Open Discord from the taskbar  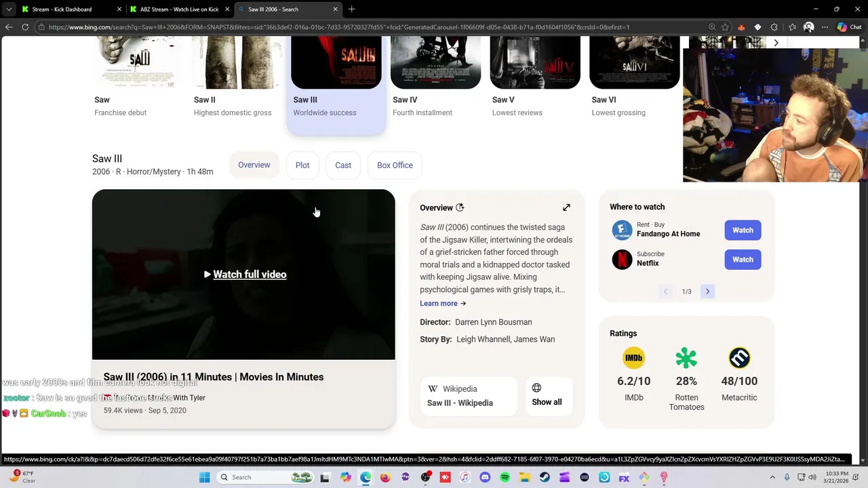485,477
